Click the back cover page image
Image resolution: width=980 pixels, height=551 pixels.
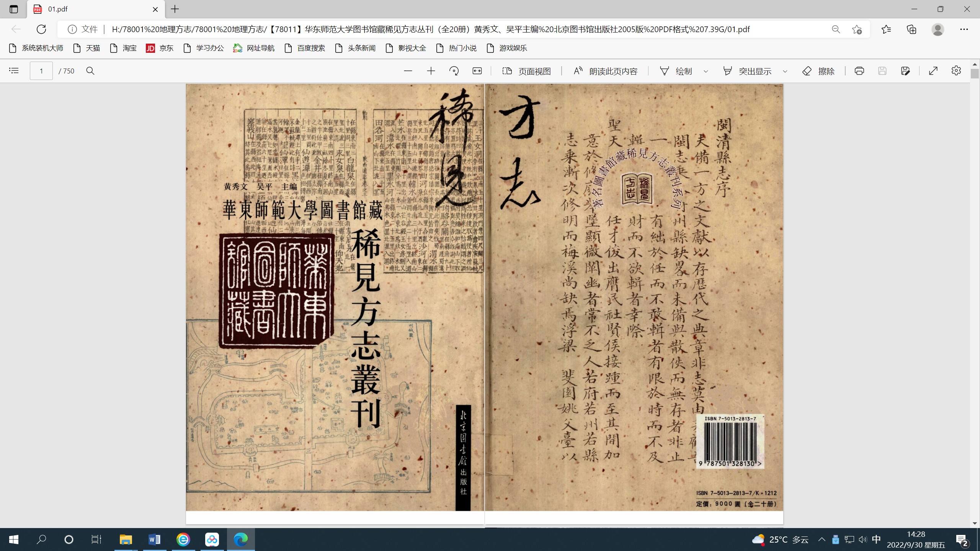[x=634, y=297]
